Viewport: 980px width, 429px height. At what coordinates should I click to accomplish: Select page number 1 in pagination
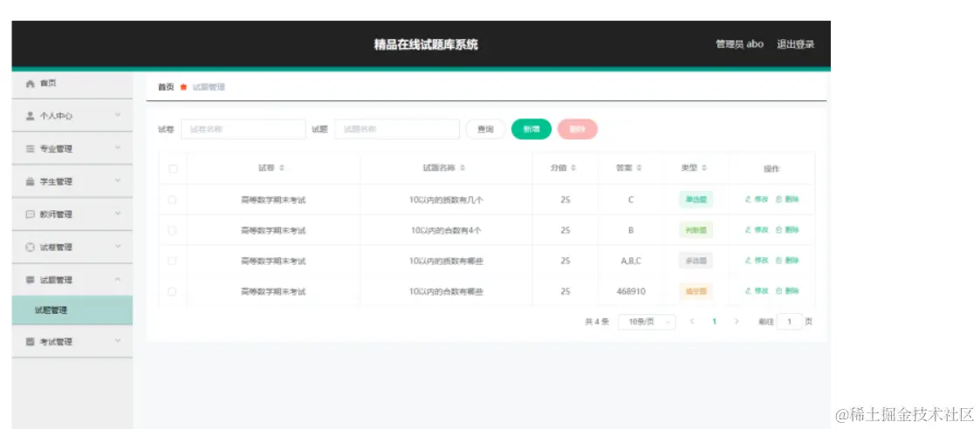click(715, 322)
